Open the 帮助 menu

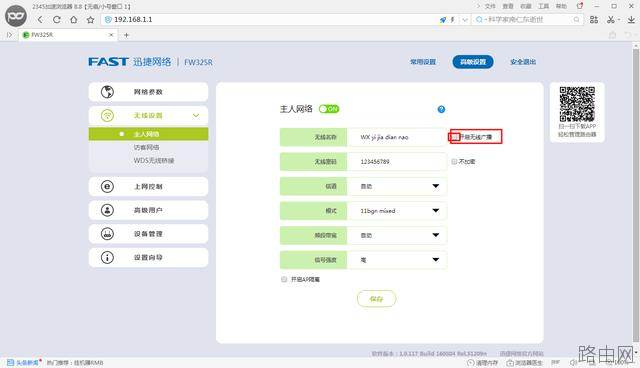pyautogui.click(x=561, y=6)
